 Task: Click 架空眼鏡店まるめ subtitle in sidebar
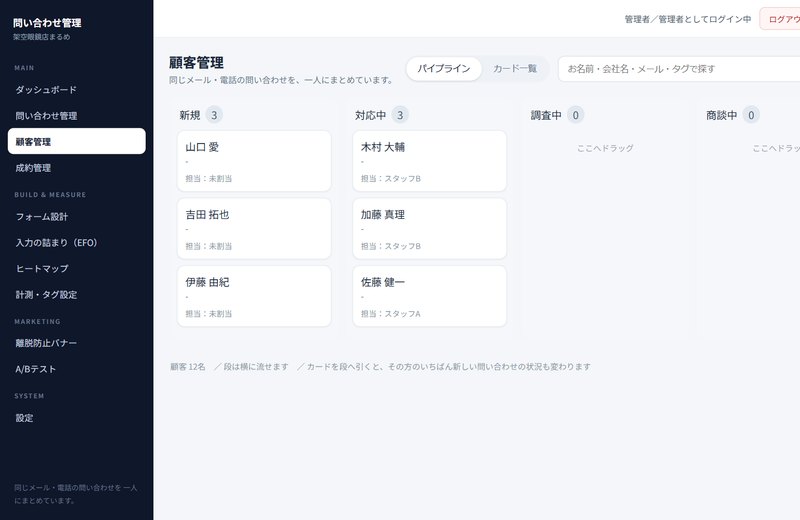click(x=42, y=37)
